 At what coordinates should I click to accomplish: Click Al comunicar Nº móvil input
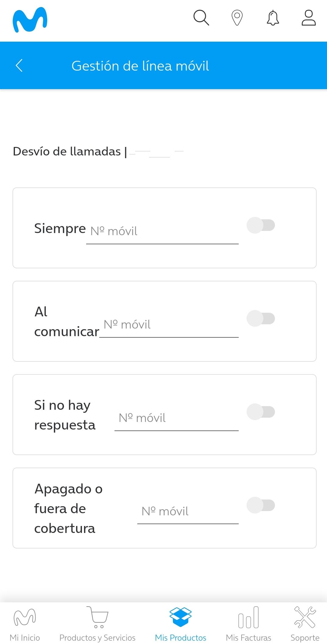(x=169, y=325)
